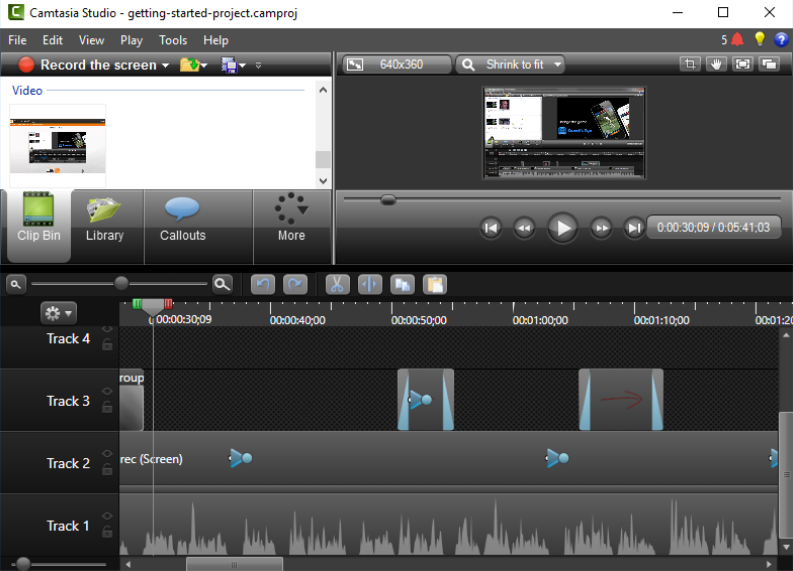Click the track height slider handle
793x571 pixels.
[23, 563]
